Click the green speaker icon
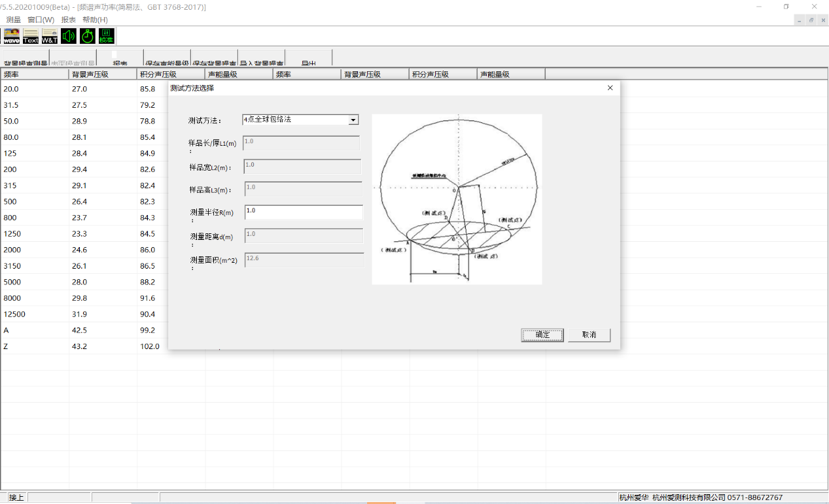 [69, 36]
